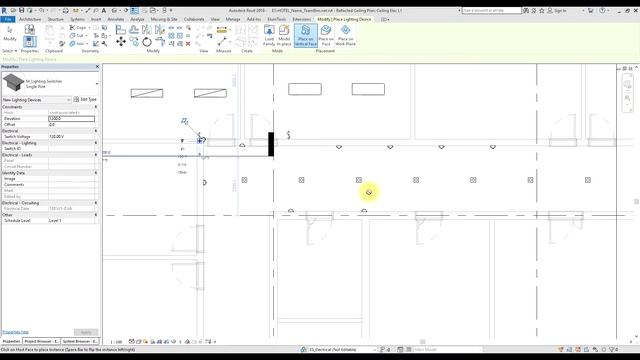Open the Help question mark icon
The image size is (640, 360).
[602, 10]
